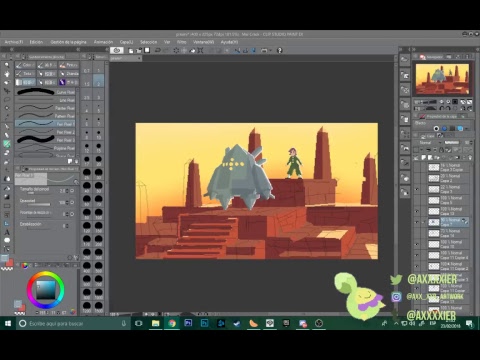This screenshot has height=360, width=480.
Task: Adjust the brush size stepper arrows
Action: click(67, 191)
